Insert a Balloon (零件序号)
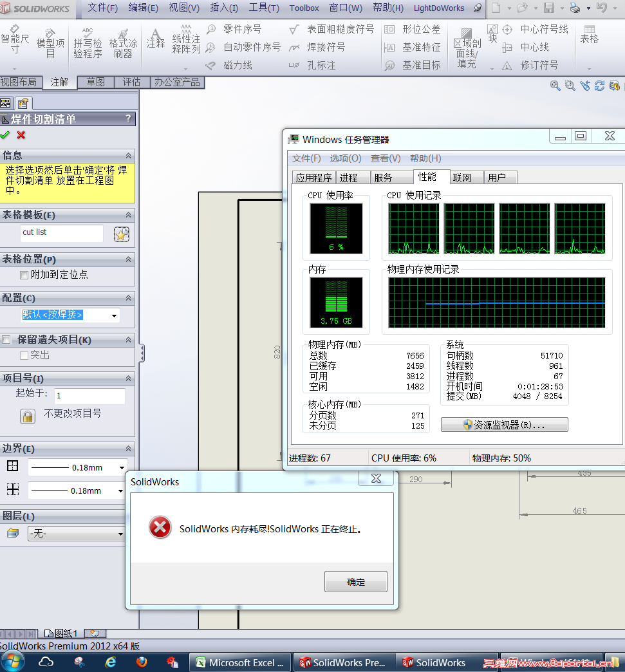This screenshot has height=672, width=625. click(234, 29)
